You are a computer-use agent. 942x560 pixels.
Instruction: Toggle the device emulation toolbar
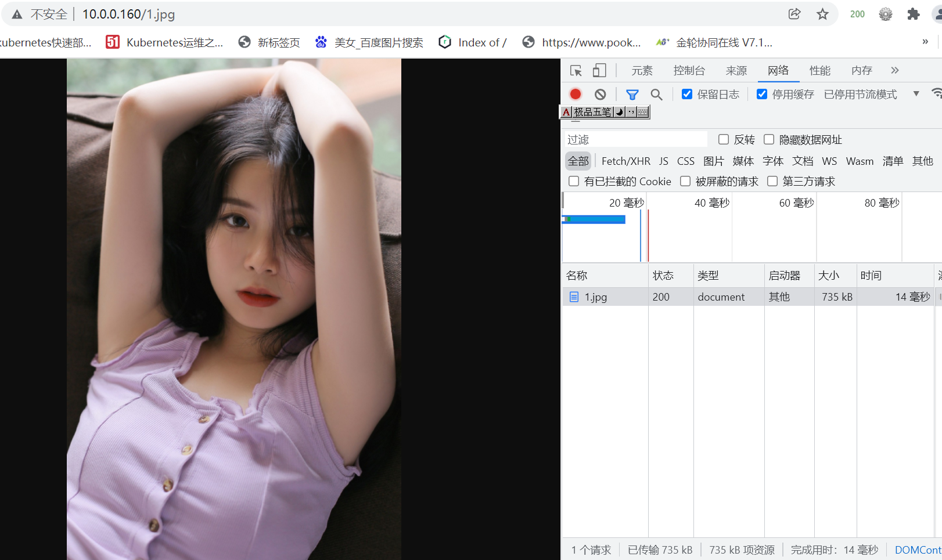[x=599, y=70]
